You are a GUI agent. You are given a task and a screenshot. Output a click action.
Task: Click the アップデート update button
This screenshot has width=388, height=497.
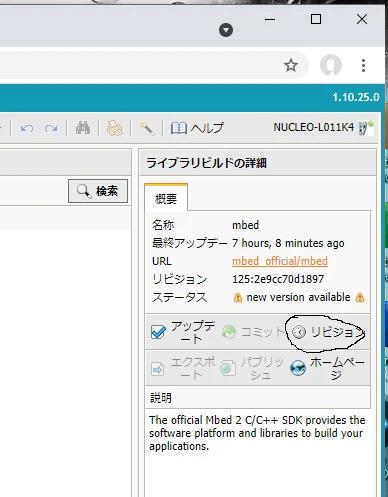[183, 332]
